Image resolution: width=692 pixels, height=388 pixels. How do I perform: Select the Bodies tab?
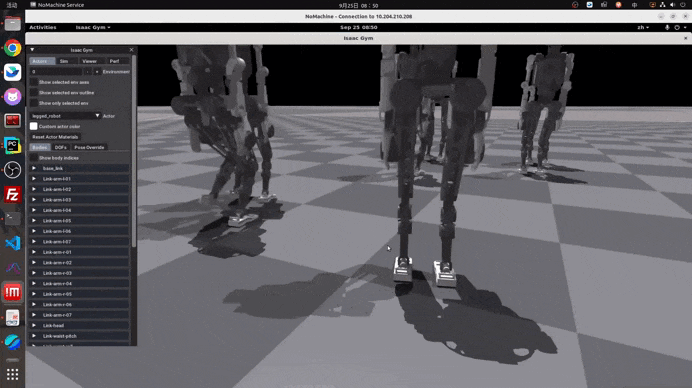pos(40,147)
